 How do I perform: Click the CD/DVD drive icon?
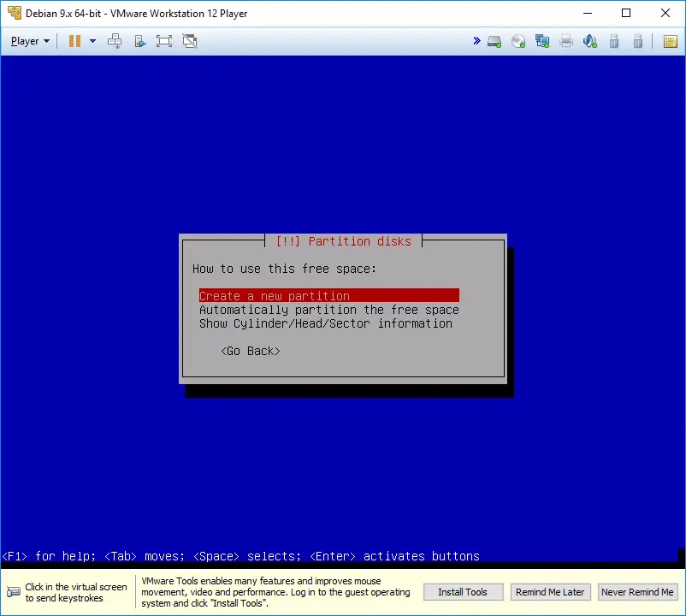[x=518, y=41]
